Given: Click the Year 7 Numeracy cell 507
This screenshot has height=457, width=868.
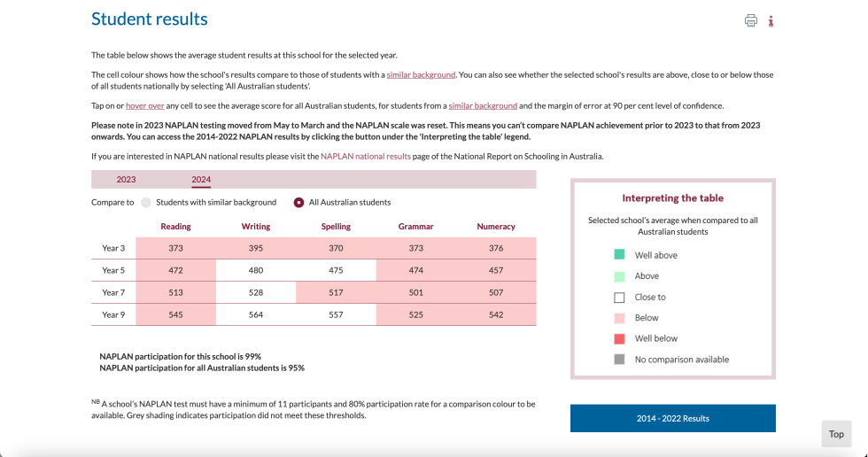Looking at the screenshot, I should click(496, 292).
